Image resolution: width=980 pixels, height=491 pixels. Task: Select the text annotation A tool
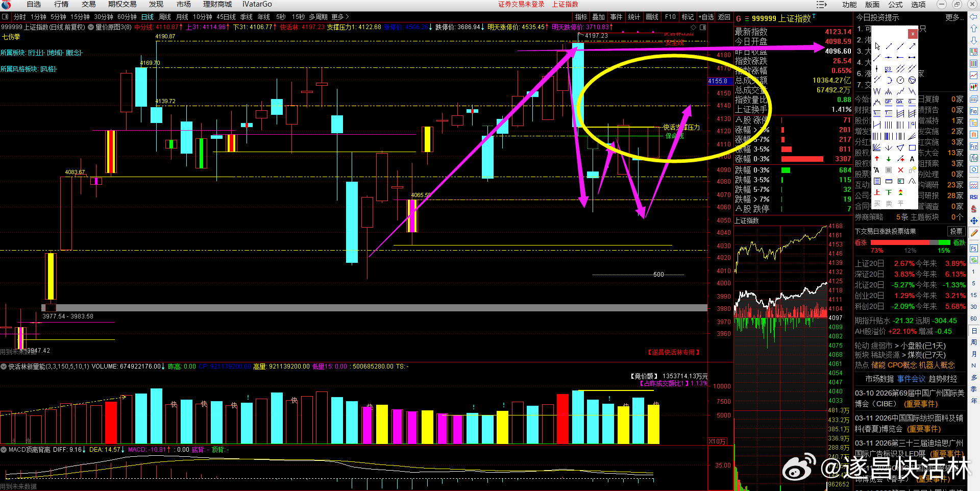pos(912,159)
